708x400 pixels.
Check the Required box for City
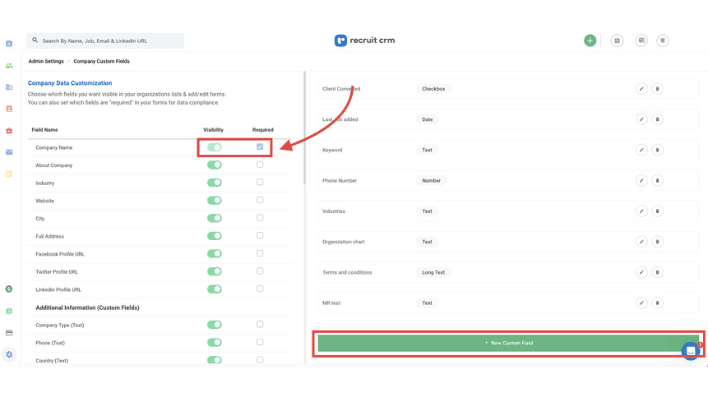(x=260, y=218)
